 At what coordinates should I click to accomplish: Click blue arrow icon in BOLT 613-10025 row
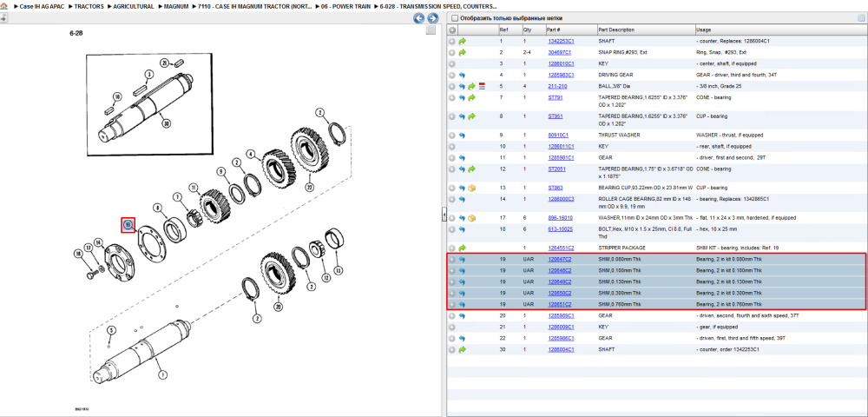click(463, 228)
